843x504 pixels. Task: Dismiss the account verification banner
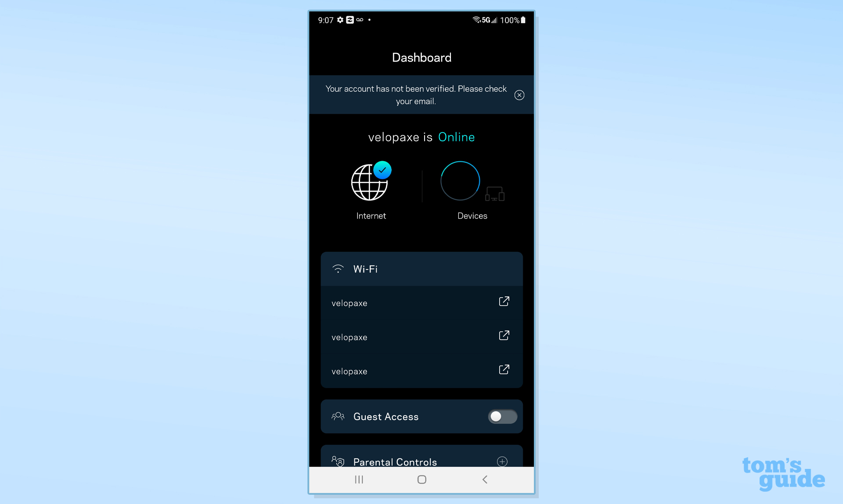tap(519, 95)
